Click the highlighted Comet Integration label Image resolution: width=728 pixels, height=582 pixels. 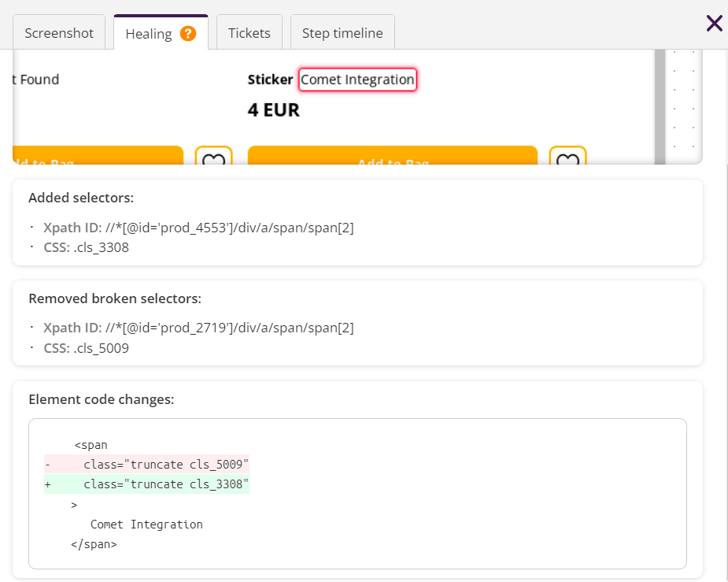pos(357,80)
